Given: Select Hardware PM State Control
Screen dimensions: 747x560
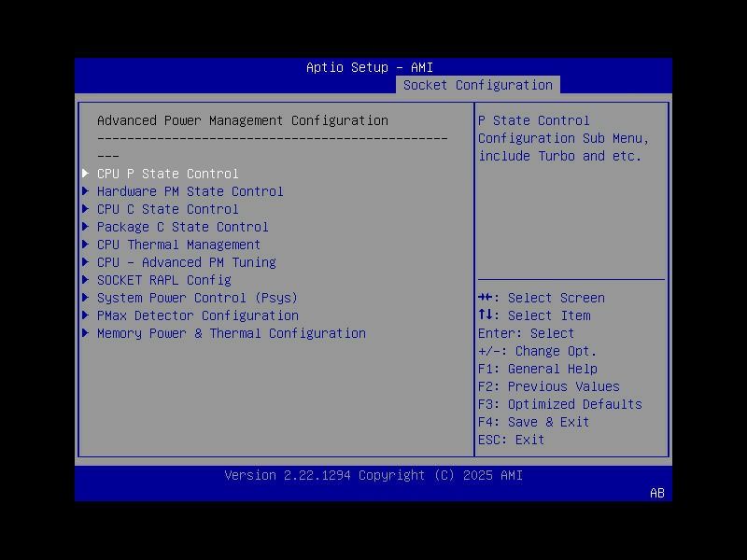Looking at the screenshot, I should (190, 190).
